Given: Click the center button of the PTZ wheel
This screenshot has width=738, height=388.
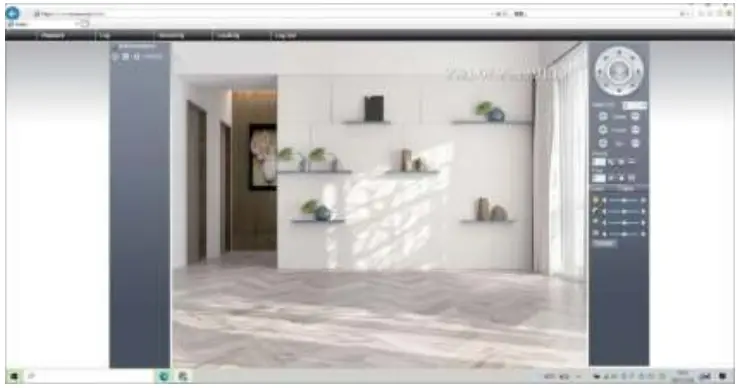Looking at the screenshot, I should pos(619,71).
